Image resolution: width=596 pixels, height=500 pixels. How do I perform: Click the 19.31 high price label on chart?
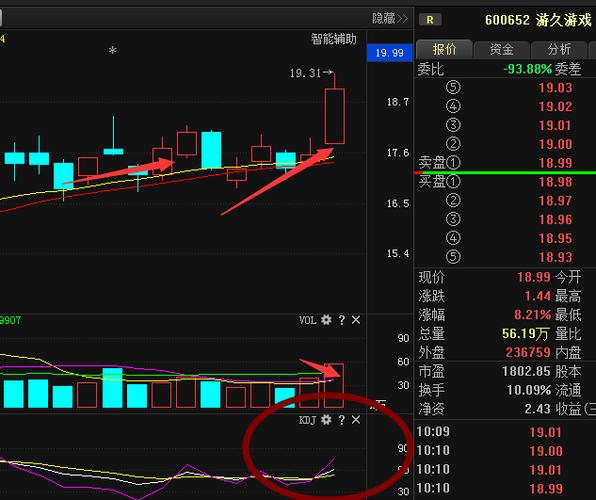coord(305,73)
